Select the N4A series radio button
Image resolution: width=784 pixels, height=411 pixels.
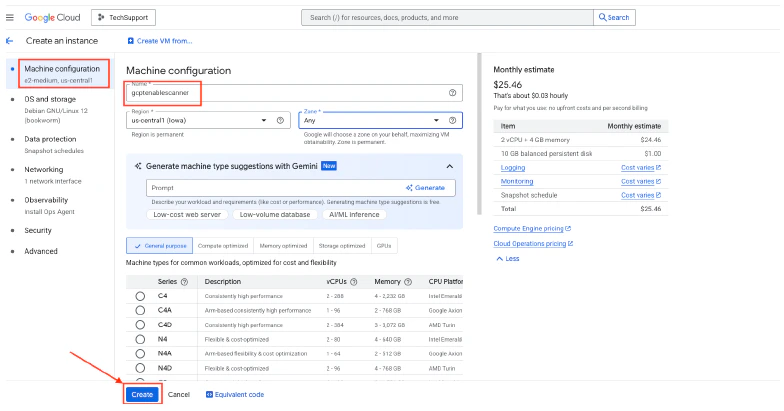(140, 354)
